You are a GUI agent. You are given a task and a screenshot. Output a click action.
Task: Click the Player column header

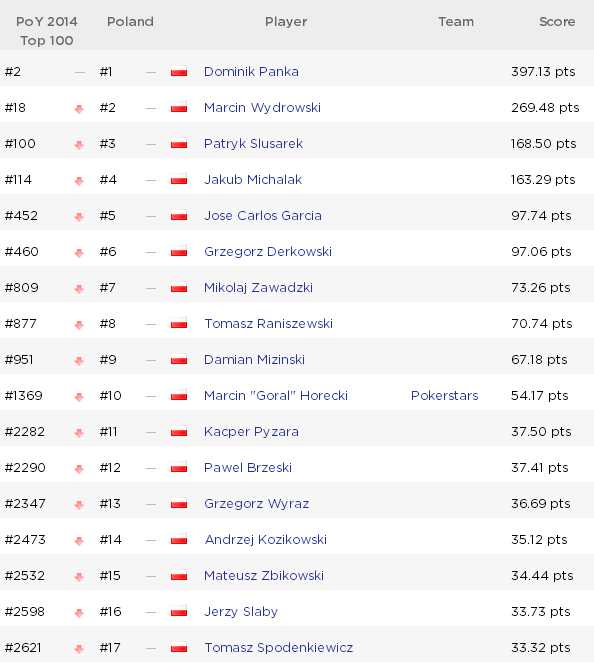pyautogui.click(x=286, y=22)
